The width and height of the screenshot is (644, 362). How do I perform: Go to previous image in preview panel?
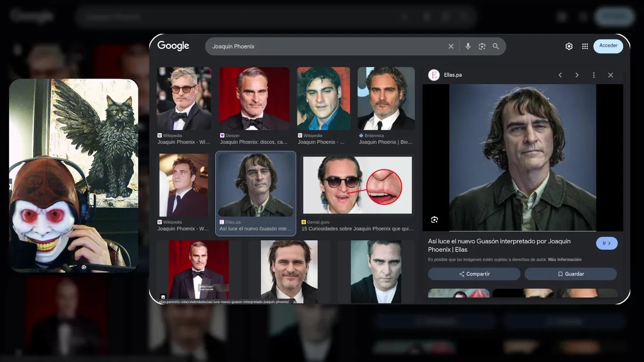pos(560,75)
